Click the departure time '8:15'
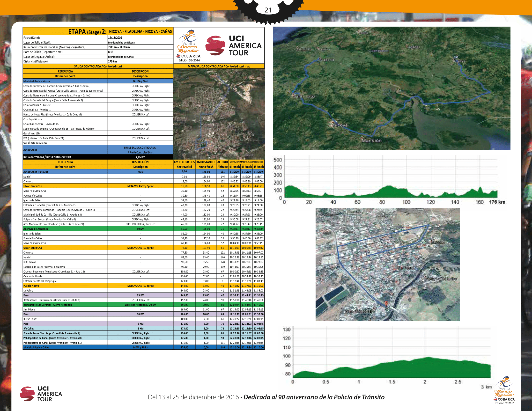The image size is (532, 411). pos(111,52)
